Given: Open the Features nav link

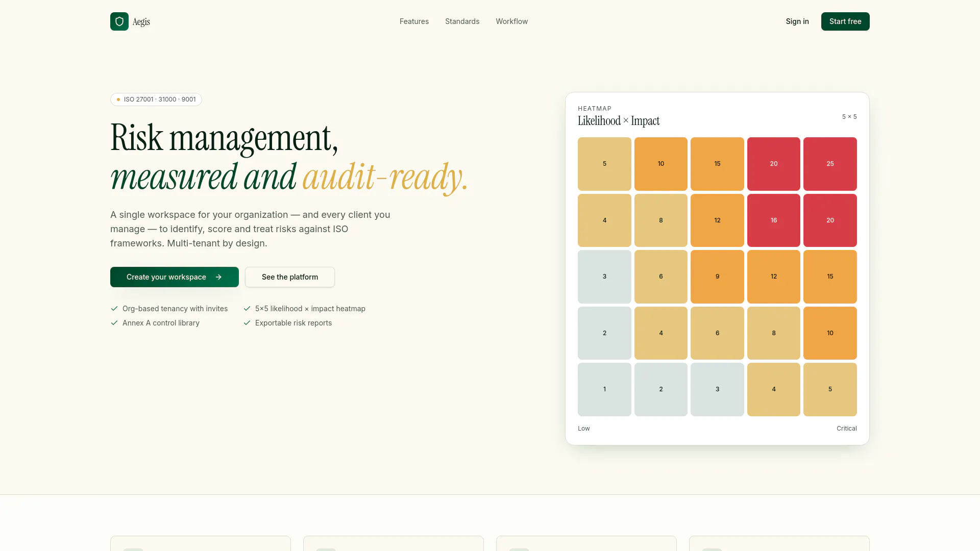Looking at the screenshot, I should [414, 21].
